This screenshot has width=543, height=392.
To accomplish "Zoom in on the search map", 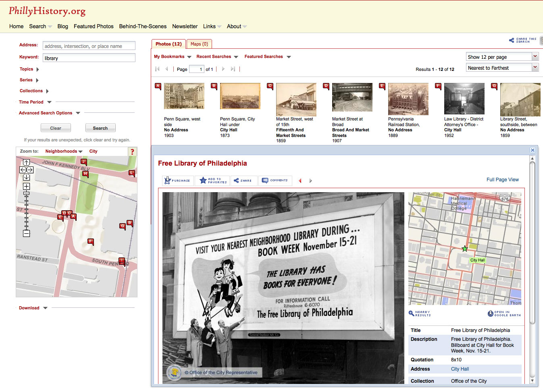I will point(26,186).
